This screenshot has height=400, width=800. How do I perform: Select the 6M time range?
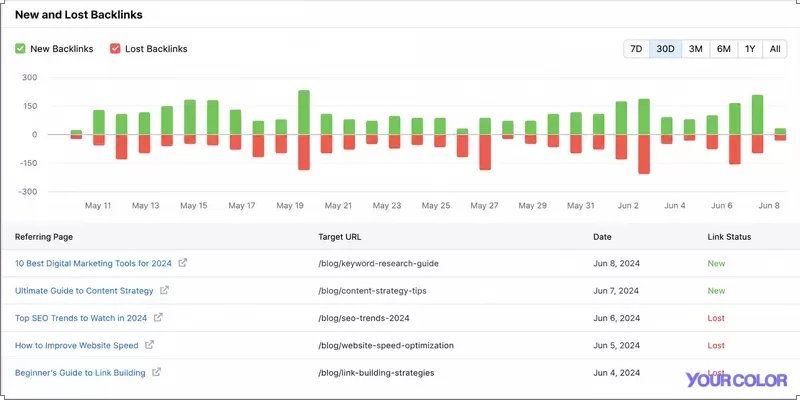click(723, 49)
